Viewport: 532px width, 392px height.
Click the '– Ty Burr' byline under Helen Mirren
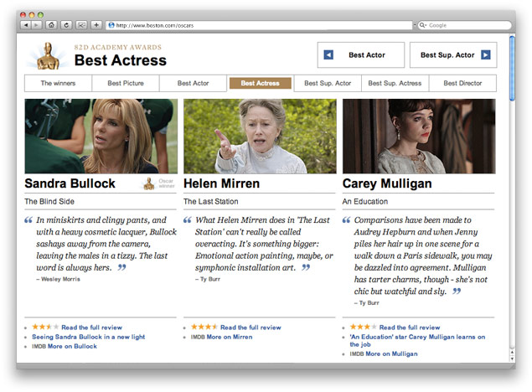(x=208, y=279)
